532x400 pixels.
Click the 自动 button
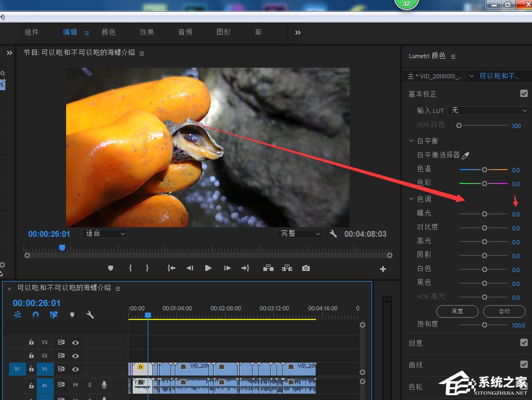[x=504, y=311]
